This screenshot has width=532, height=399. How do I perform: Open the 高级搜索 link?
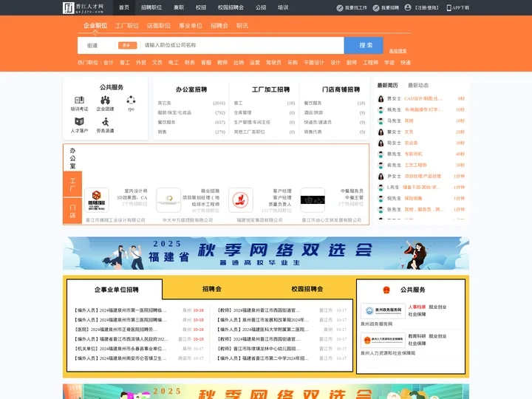(x=398, y=51)
